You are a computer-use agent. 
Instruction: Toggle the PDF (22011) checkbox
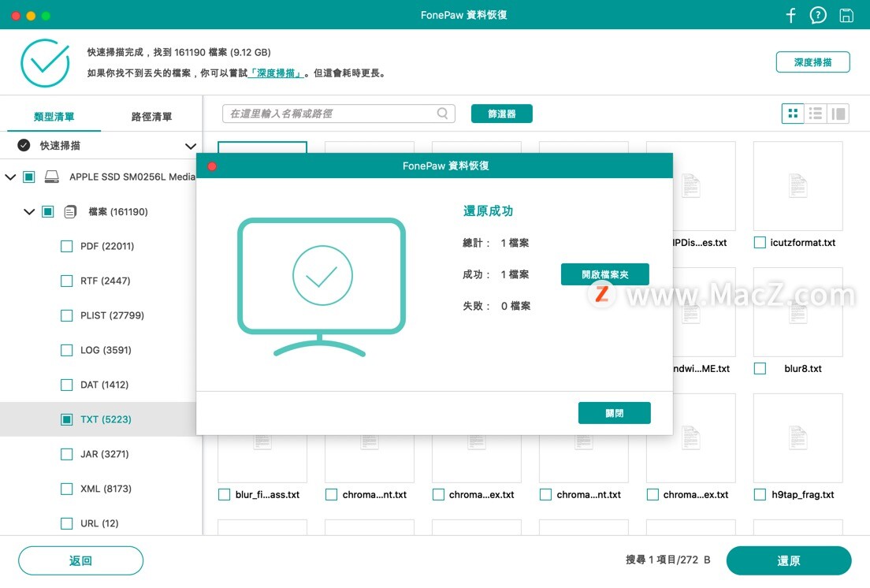[66, 246]
